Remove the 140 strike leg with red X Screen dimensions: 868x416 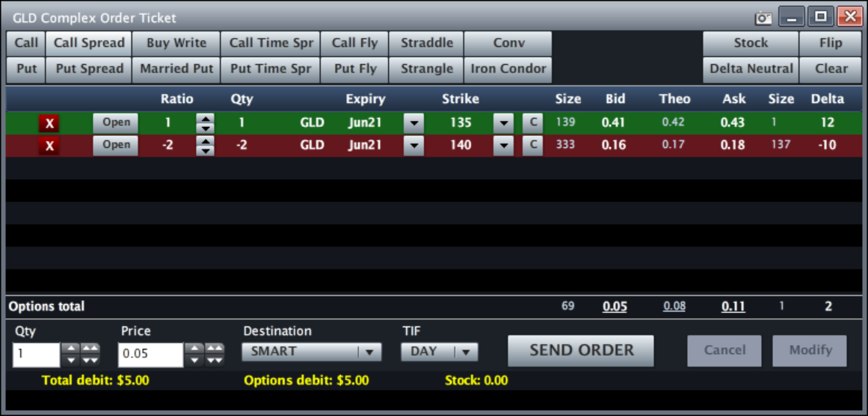click(49, 146)
